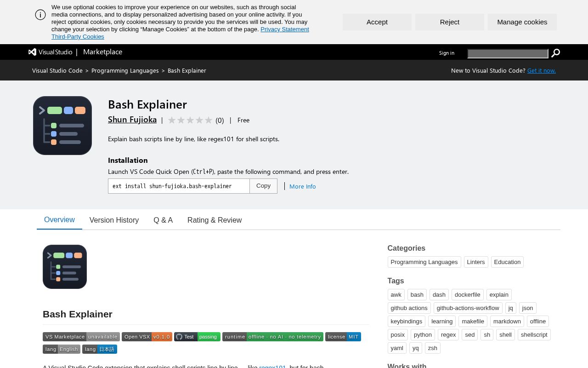Click the bash tag
588x368 pixels.
click(417, 295)
